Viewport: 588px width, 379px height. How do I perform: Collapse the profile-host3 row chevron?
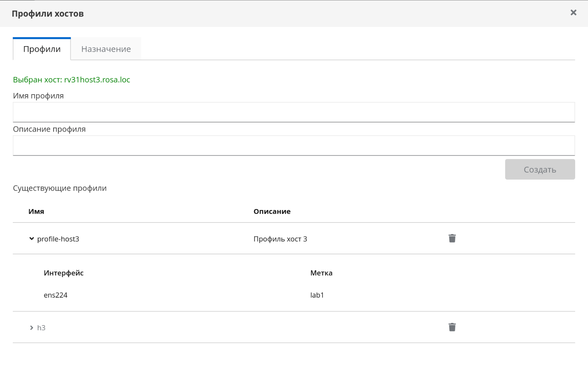32,239
